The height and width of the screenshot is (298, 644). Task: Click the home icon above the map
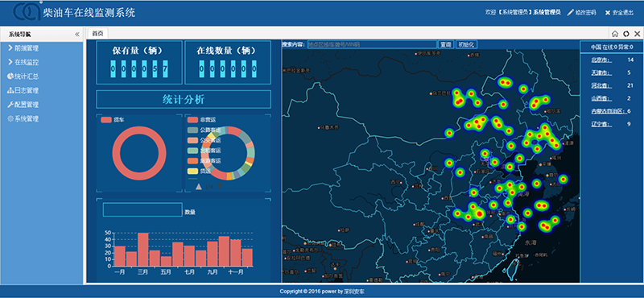pyautogui.click(x=615, y=34)
